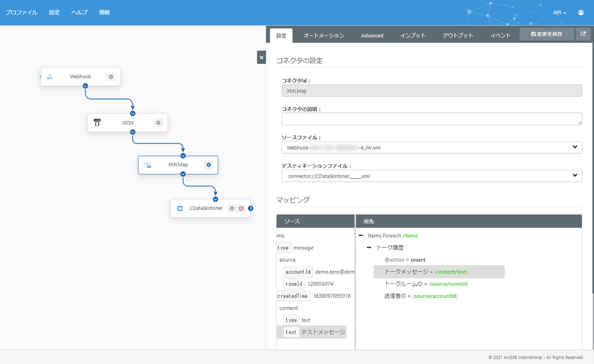The image size is (594, 364).
Task: Open the 設定 top menu
Action: tap(54, 12)
